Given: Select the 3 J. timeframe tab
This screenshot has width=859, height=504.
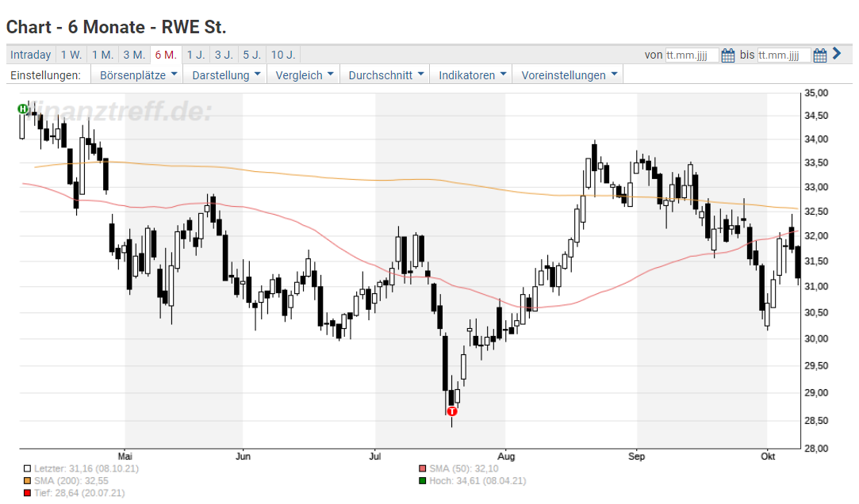Looking at the screenshot, I should click(x=224, y=55).
